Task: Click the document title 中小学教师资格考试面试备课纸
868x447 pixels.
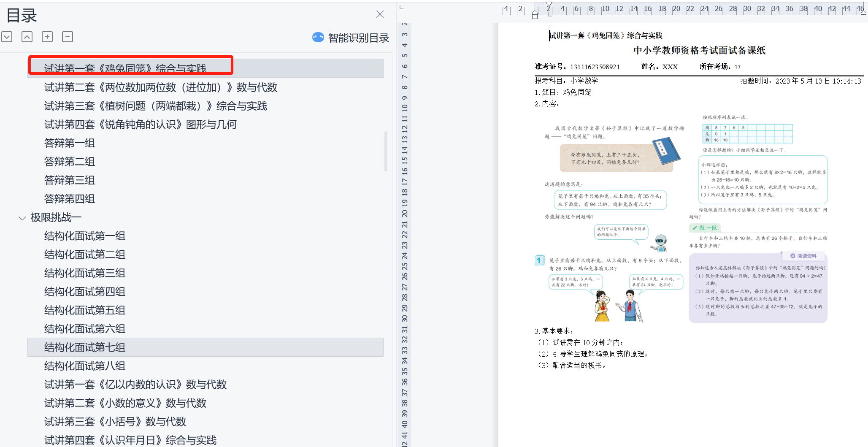Action: point(699,51)
